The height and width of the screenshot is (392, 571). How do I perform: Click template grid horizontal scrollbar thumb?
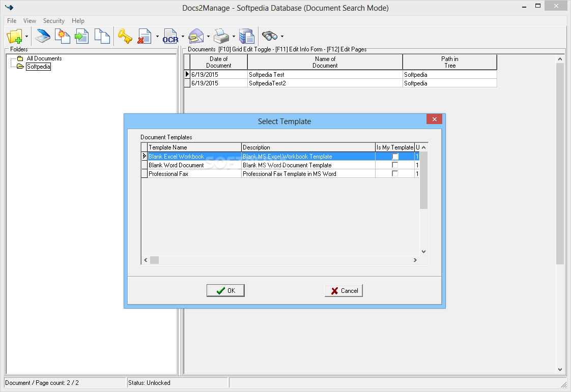click(x=154, y=260)
